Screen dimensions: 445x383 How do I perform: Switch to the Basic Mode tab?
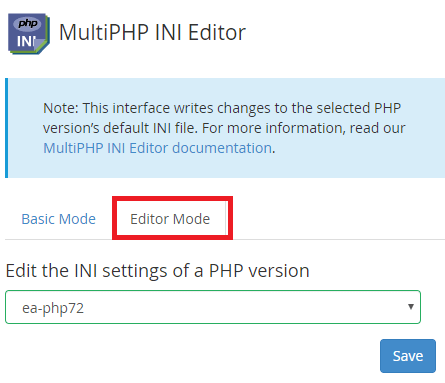tap(59, 219)
